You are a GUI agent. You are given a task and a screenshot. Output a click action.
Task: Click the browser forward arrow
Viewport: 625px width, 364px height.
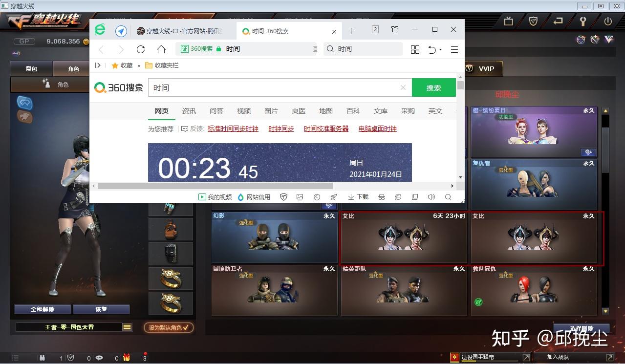121,49
